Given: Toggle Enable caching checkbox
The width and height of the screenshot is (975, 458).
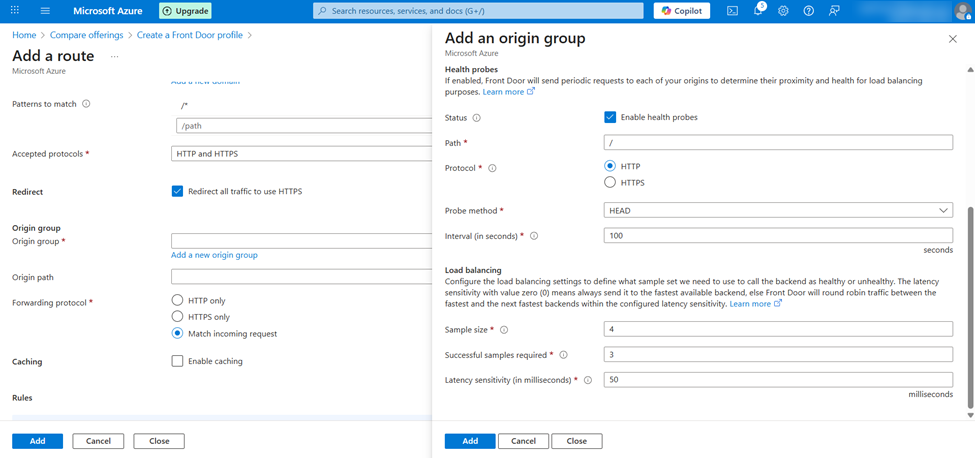Looking at the screenshot, I should click(177, 361).
